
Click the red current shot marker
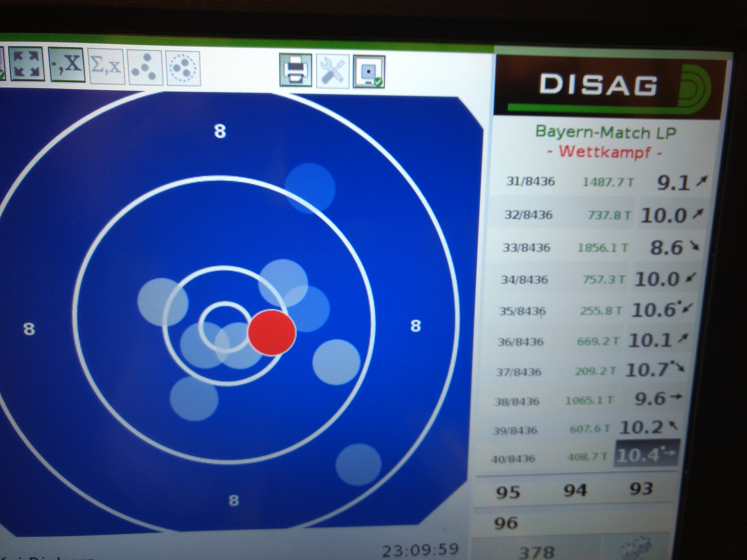tap(272, 332)
